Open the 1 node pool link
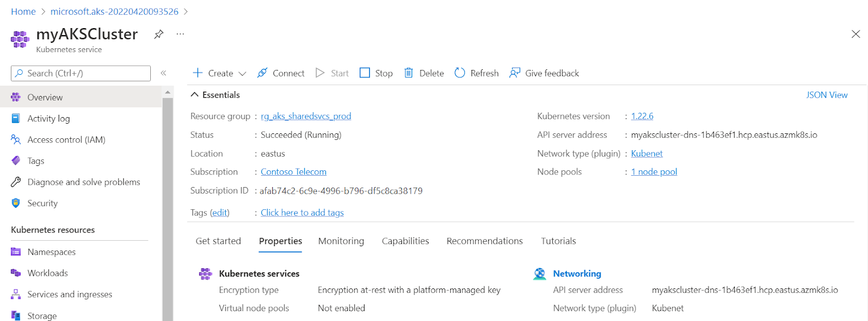The height and width of the screenshot is (321, 868). click(x=654, y=172)
